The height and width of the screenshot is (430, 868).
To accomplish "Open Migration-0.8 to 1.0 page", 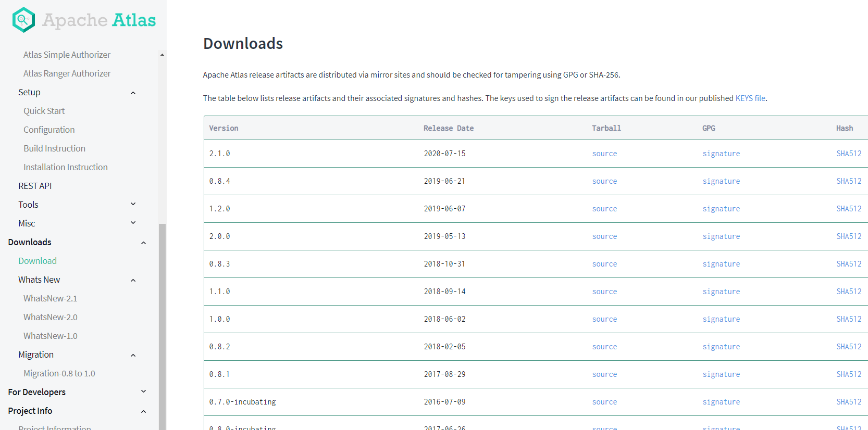I will click(59, 373).
